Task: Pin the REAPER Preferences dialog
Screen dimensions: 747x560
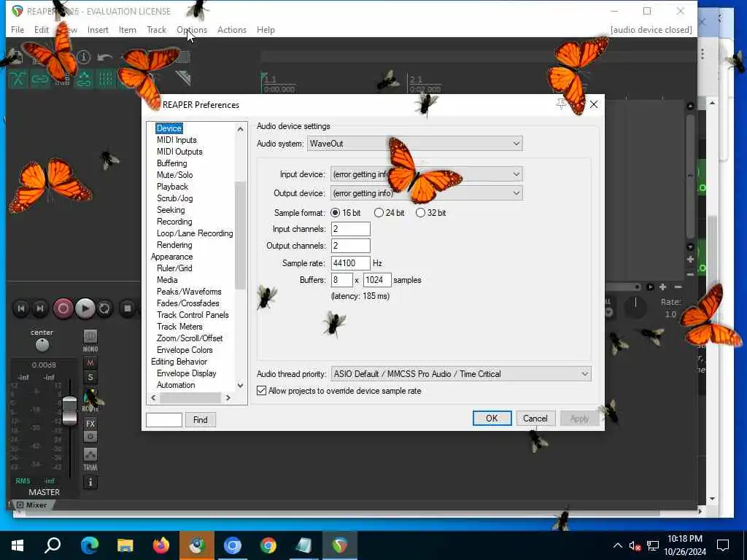Action: tap(561, 104)
